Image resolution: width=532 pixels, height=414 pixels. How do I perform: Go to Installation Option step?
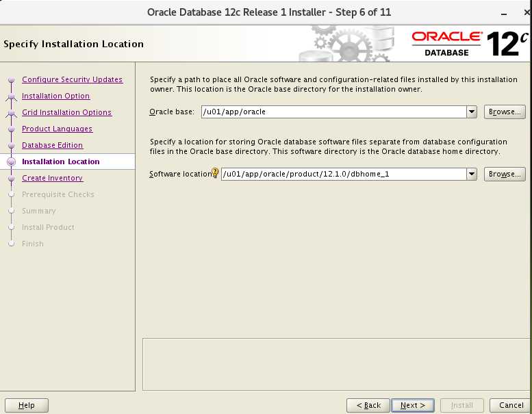click(56, 96)
